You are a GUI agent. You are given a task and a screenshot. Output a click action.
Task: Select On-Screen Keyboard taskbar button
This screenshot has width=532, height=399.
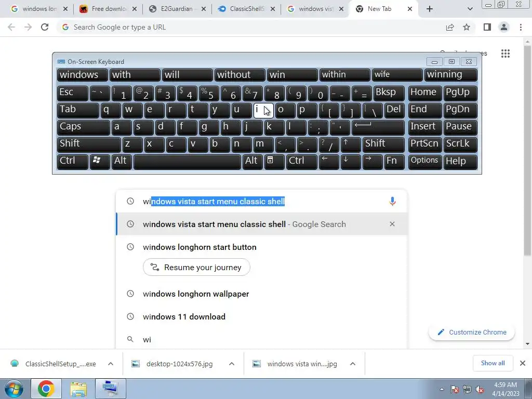tap(111, 389)
